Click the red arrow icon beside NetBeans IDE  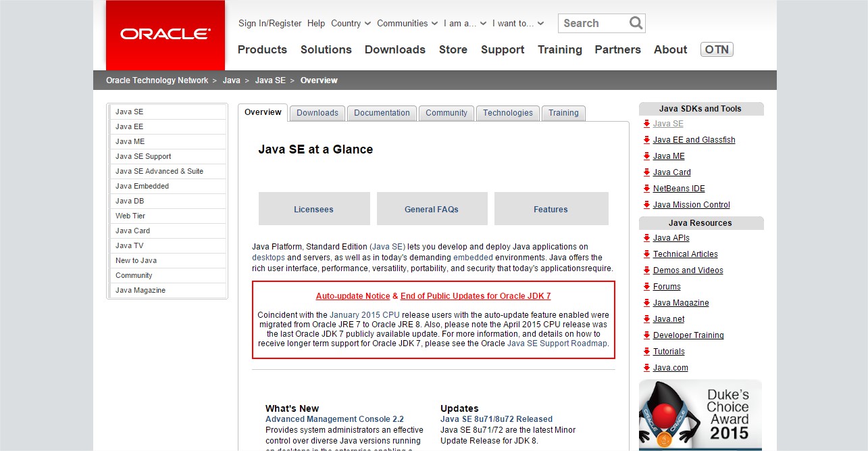646,189
